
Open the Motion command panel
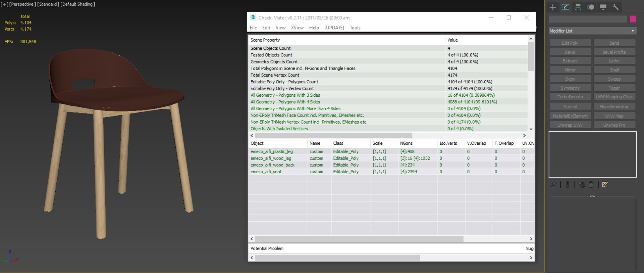pos(591,7)
